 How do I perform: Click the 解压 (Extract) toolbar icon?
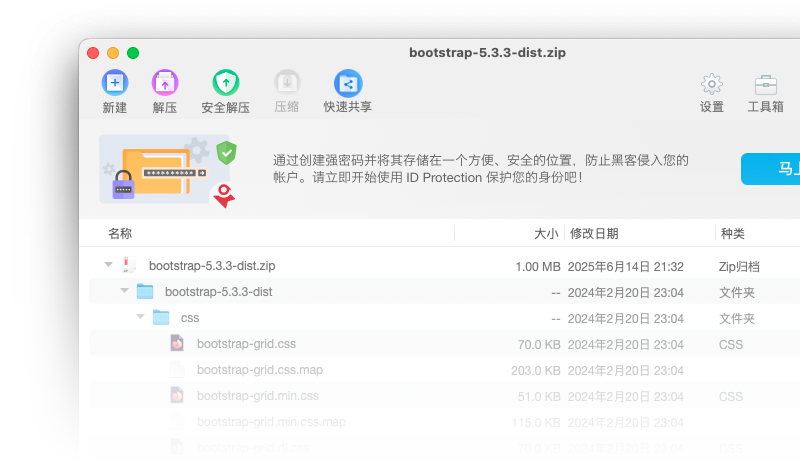click(x=165, y=83)
